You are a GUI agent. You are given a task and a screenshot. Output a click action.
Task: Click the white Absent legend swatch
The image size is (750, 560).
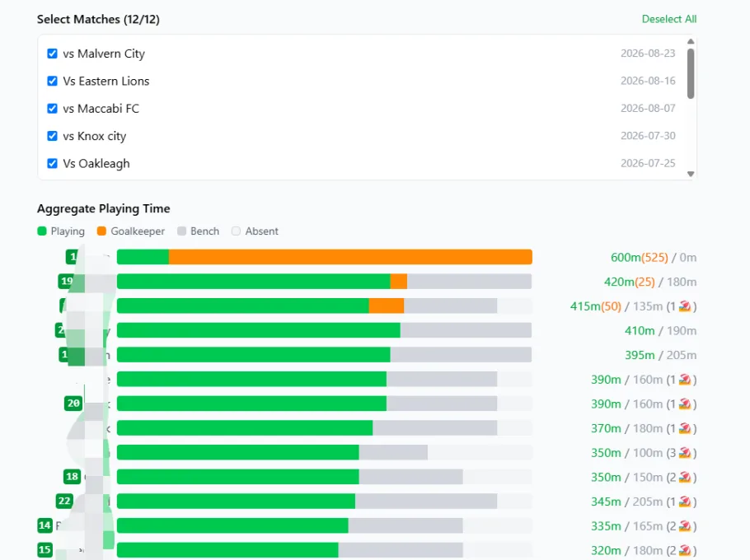(236, 231)
